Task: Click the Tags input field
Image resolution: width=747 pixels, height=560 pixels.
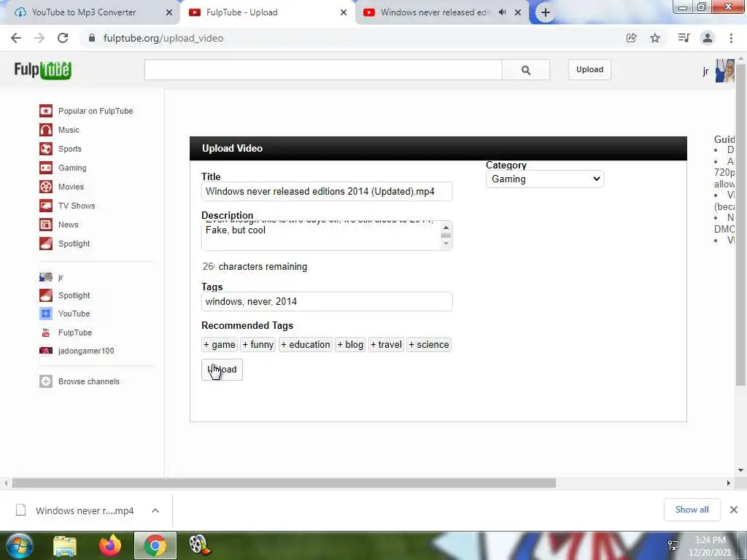Action: [327, 301]
